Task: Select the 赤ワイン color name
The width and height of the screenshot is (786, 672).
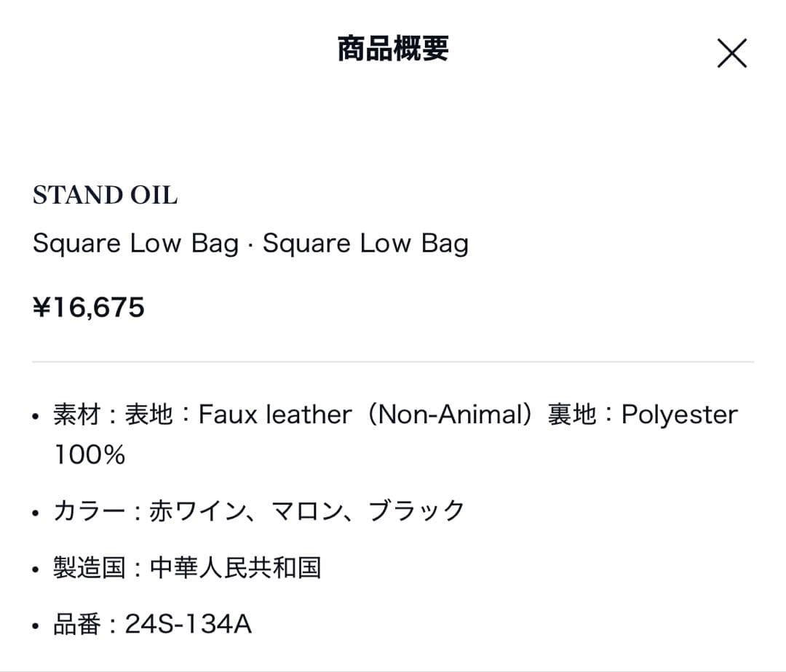Action: 178,511
